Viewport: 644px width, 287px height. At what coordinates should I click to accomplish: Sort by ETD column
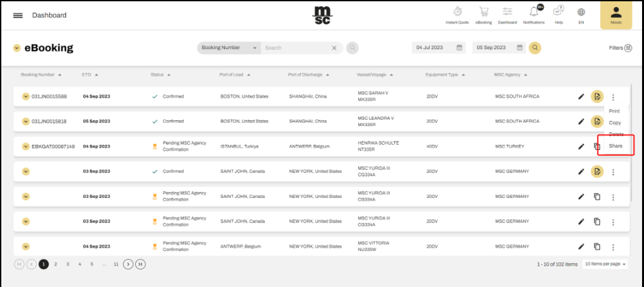pyautogui.click(x=90, y=75)
